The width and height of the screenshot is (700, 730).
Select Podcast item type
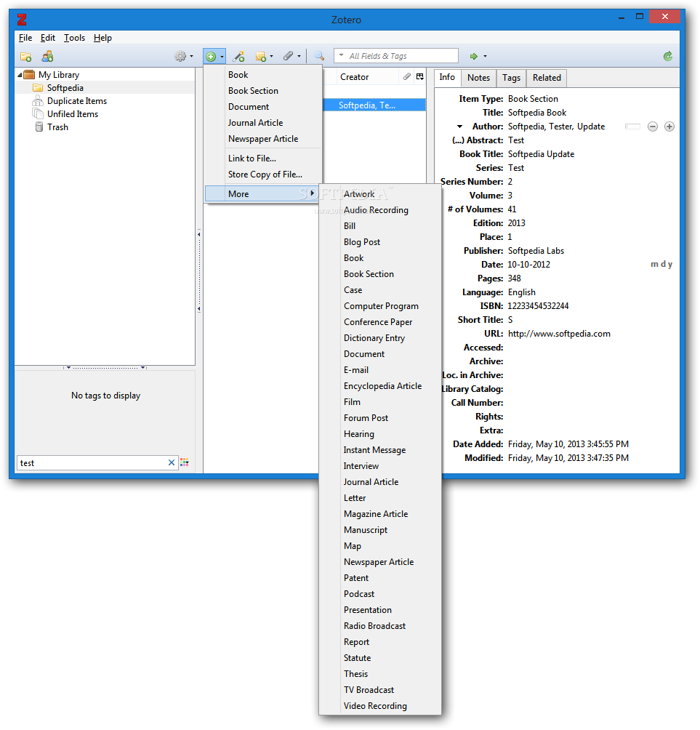pyautogui.click(x=380, y=593)
